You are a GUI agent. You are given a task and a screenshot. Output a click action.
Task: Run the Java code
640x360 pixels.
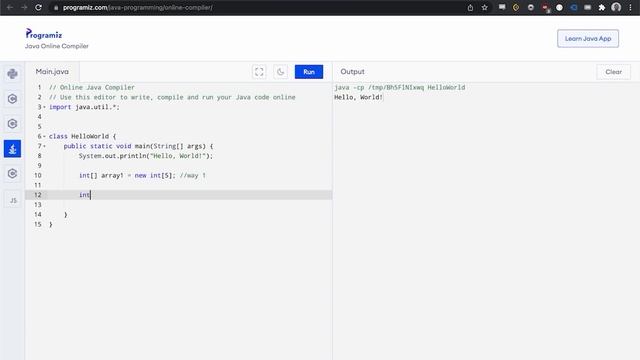coord(309,72)
